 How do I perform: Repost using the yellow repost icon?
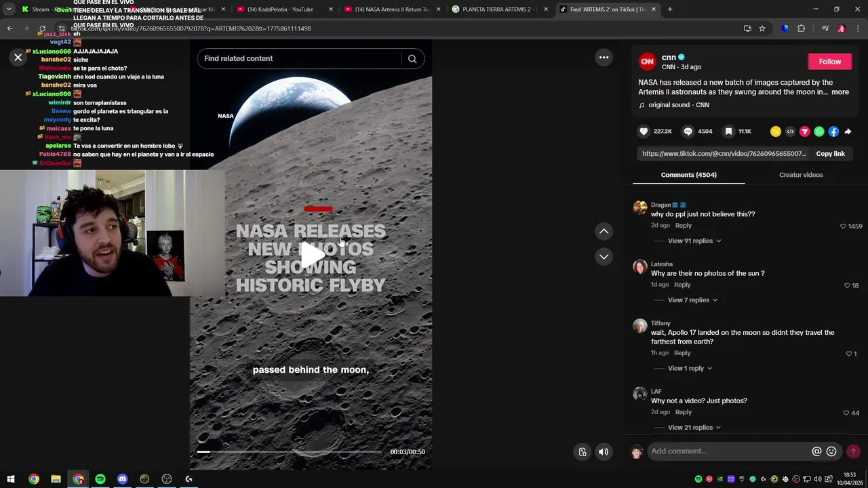point(776,131)
